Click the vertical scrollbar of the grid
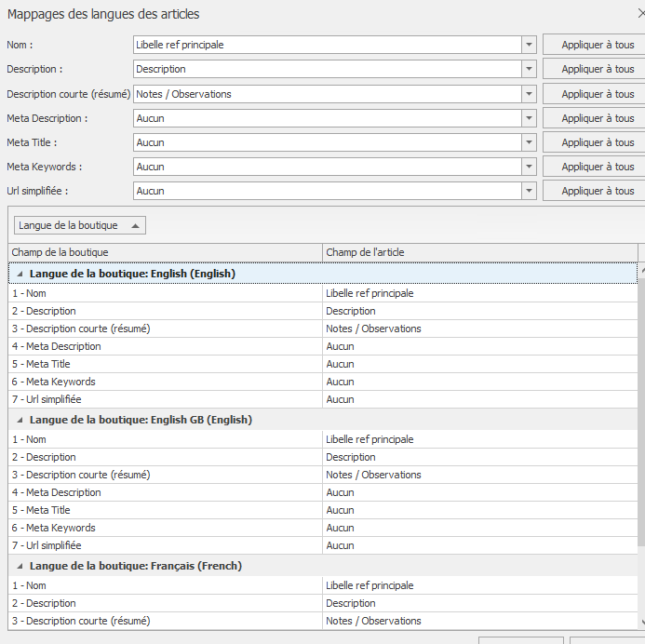645x644 pixels. pos(641,446)
